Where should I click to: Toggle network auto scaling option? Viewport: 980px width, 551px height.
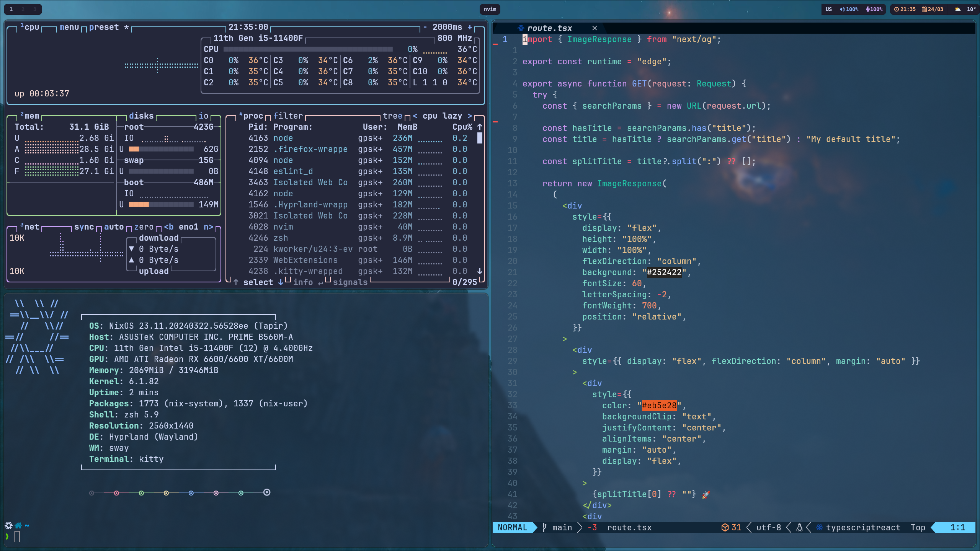[114, 227]
